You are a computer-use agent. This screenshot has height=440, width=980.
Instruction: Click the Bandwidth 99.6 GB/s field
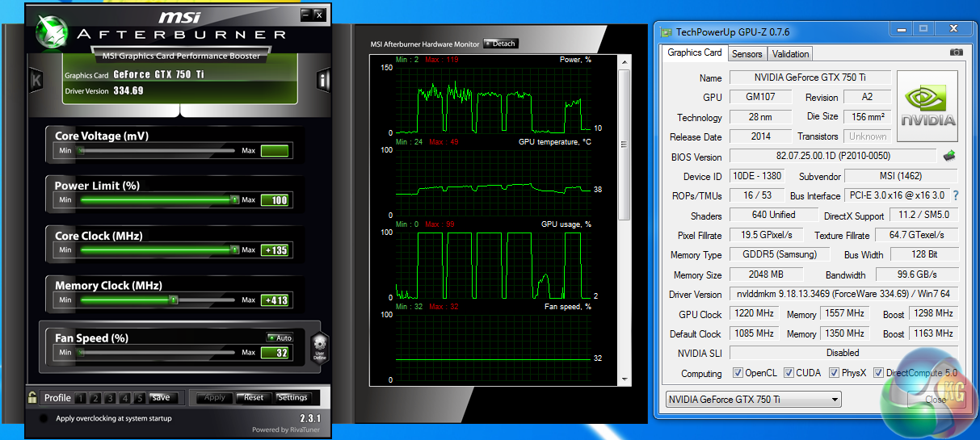point(917,274)
